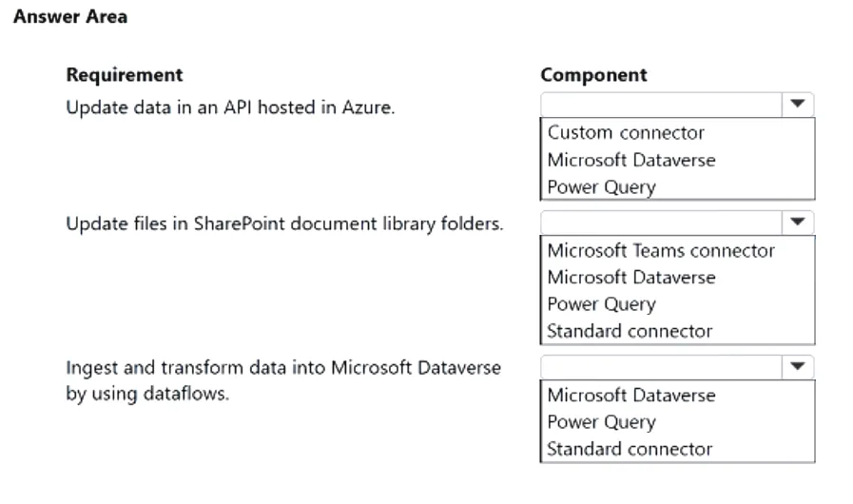Pick Power Query for SharePoint files requirement
The image size is (853, 504).
click(601, 304)
